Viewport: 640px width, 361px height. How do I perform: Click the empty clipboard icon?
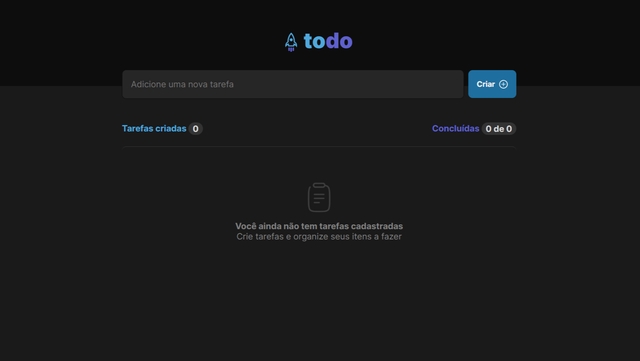pos(319,197)
